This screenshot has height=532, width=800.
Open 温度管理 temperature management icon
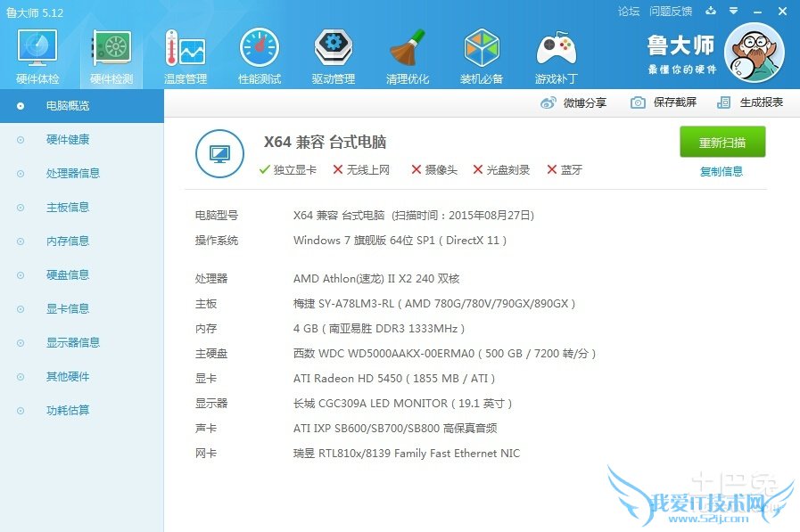tap(186, 48)
